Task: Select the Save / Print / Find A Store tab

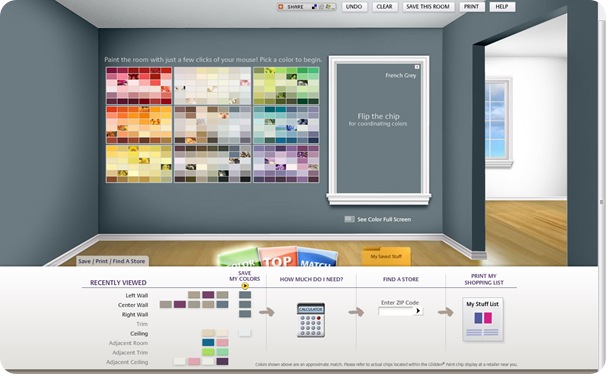Action: pyautogui.click(x=112, y=261)
